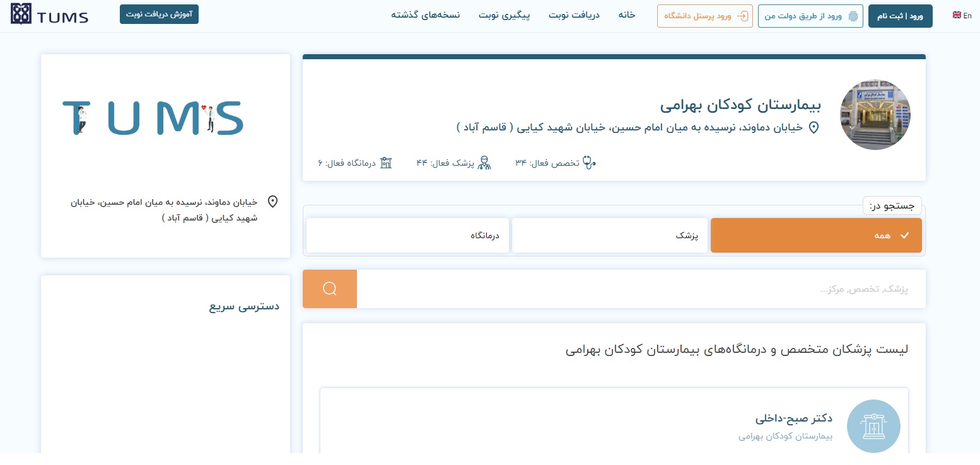
Task: Open the دریافت نوبت menu item
Action: (573, 15)
